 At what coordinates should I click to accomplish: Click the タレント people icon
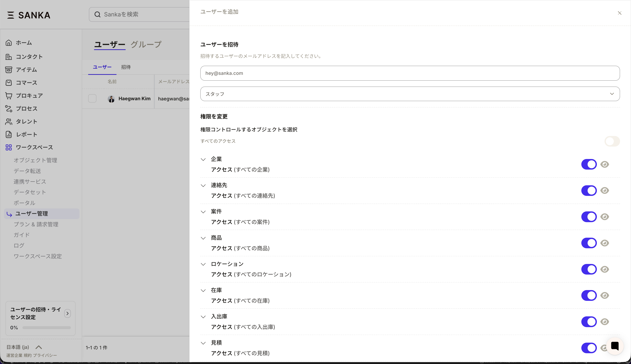coord(9,122)
